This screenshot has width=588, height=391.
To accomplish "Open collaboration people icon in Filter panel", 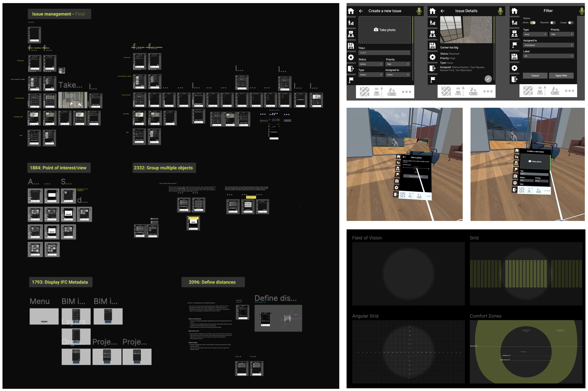I will (514, 34).
